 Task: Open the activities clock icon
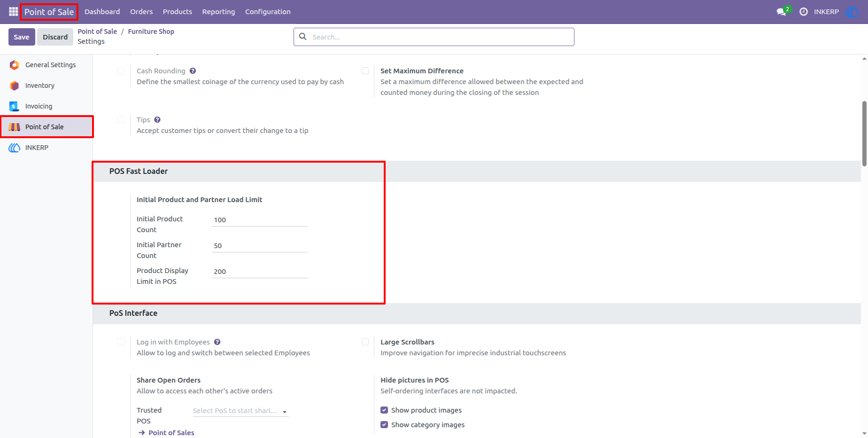click(804, 12)
